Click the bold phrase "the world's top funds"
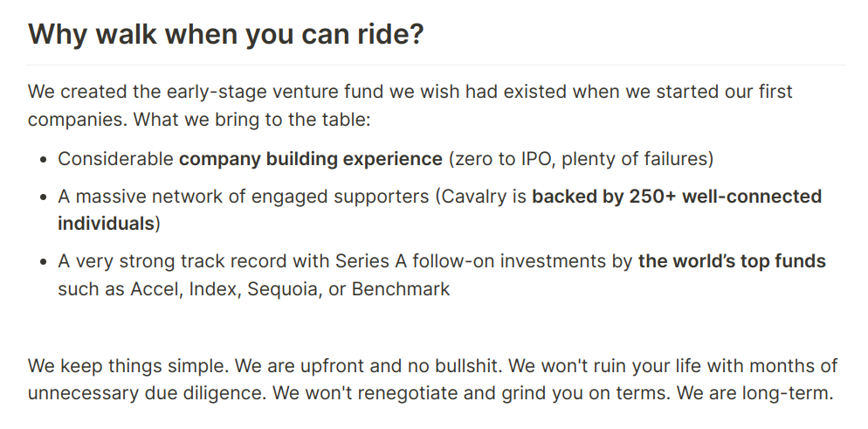 tap(732, 261)
